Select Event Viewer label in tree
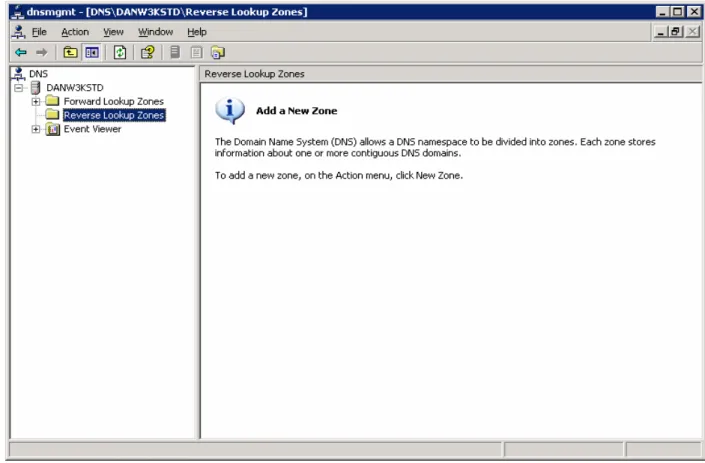 (x=92, y=129)
